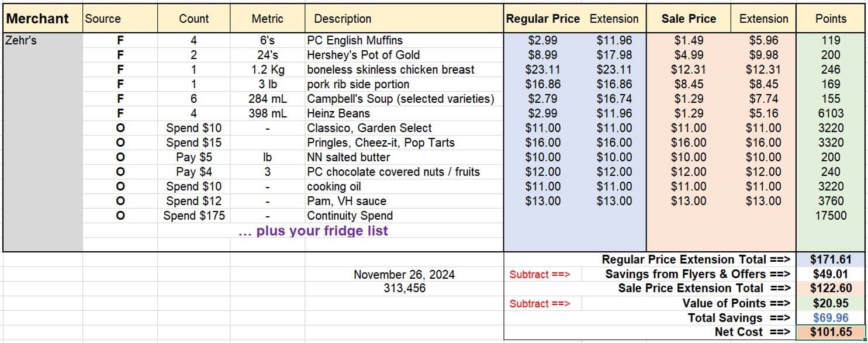Select the Points column header

(x=831, y=18)
